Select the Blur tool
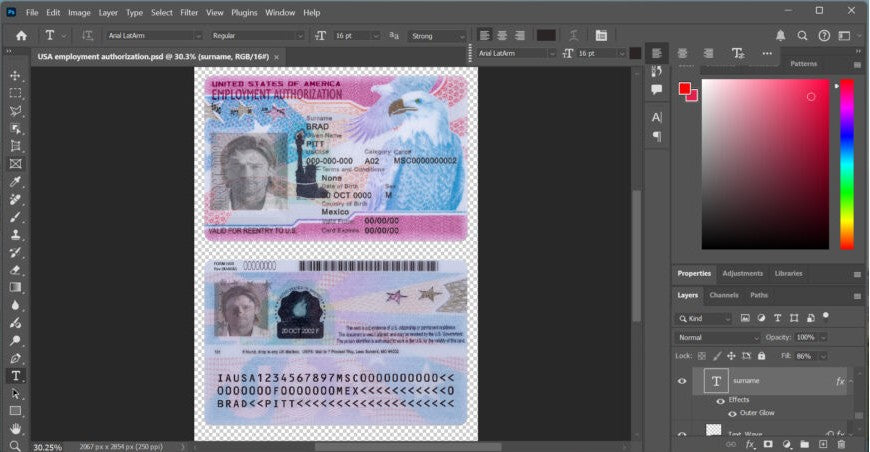 tap(16, 305)
